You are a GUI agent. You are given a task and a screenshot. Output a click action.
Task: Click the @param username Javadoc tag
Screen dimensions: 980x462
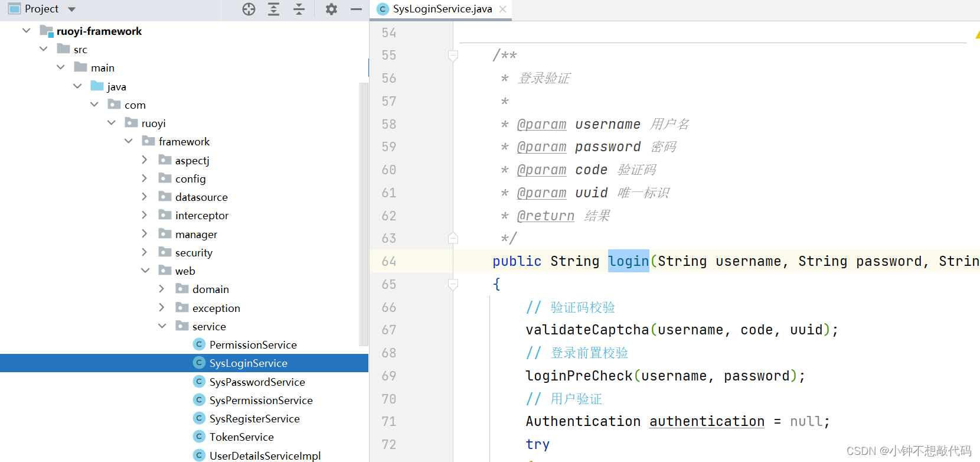(541, 124)
